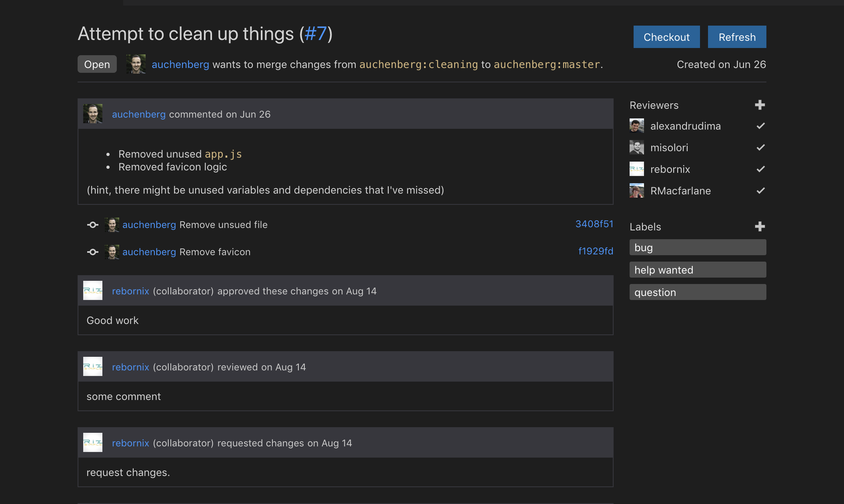Click alexandrudima's reviewer avatar
This screenshot has width=844, height=504.
[x=636, y=126]
